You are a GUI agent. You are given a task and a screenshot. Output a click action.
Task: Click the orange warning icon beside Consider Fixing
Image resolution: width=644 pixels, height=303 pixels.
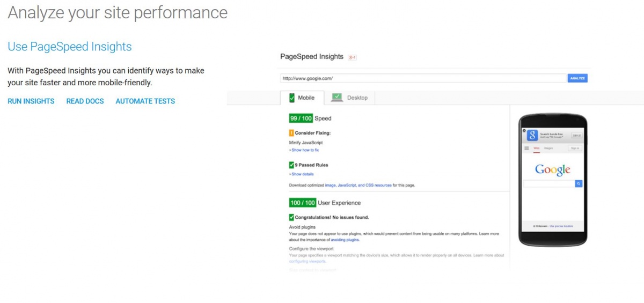point(291,133)
